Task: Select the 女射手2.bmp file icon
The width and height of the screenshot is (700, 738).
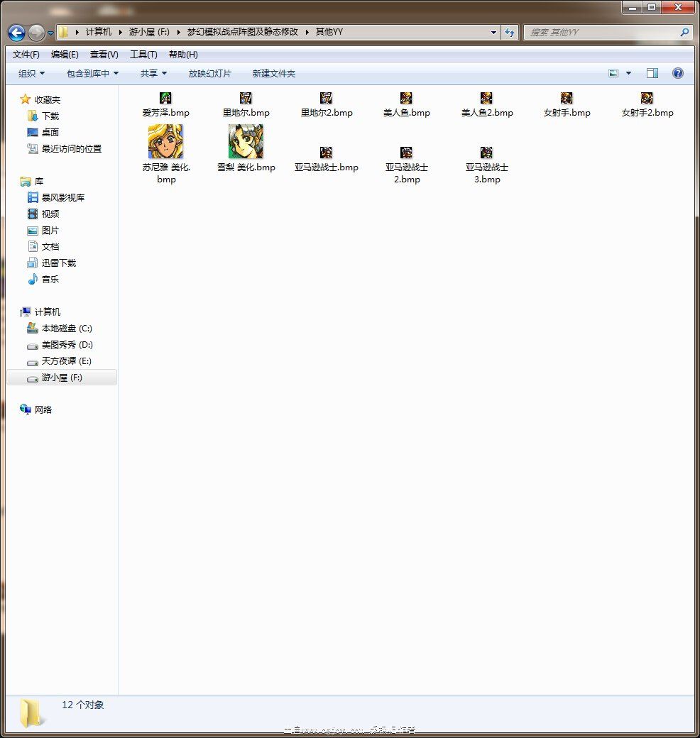Action: click(x=647, y=98)
